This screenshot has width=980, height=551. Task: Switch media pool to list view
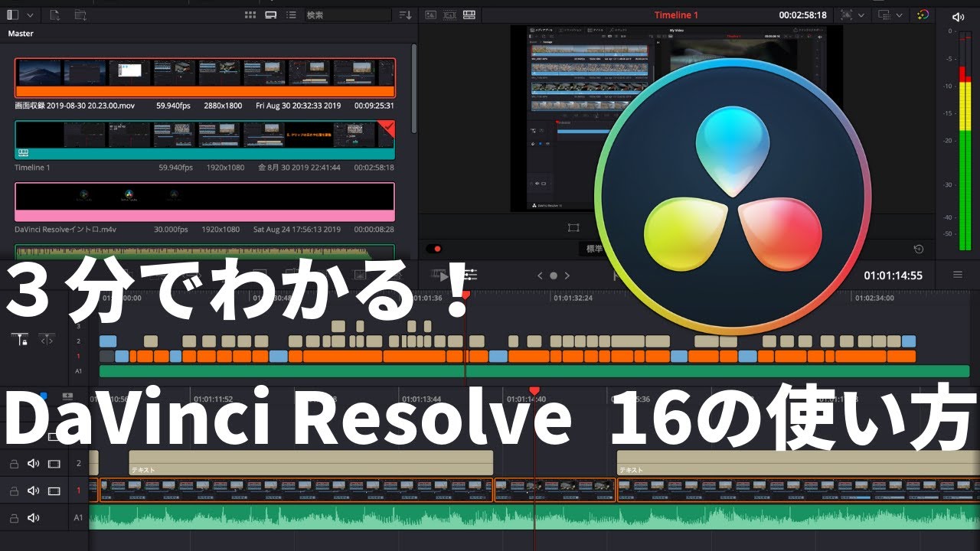coord(291,15)
